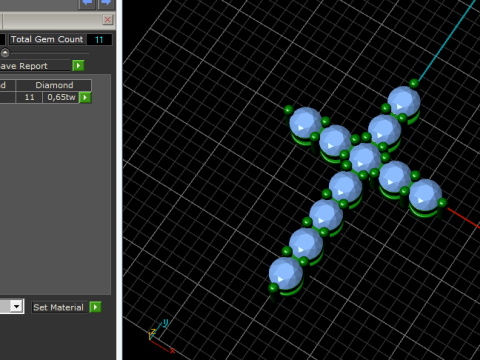The height and width of the screenshot is (360, 480).
Task: Click the diamond count cell 11
Action: tap(29, 97)
